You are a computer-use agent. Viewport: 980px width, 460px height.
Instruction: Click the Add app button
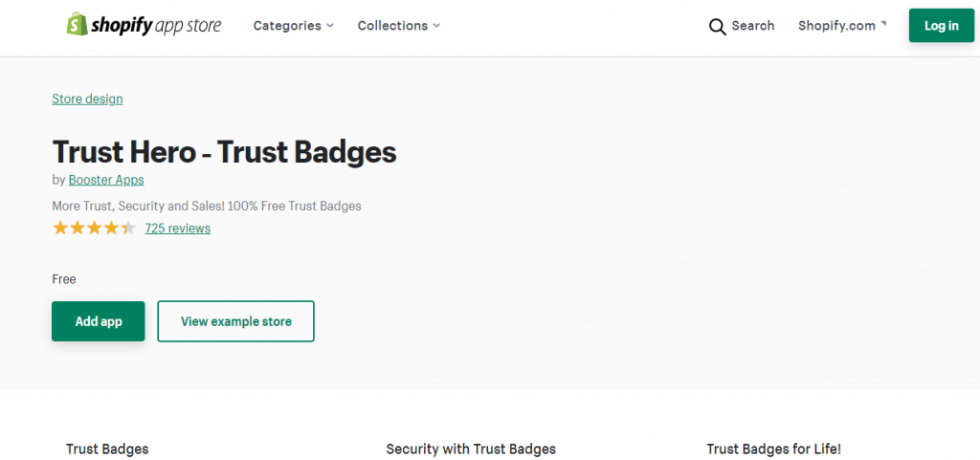(x=99, y=321)
